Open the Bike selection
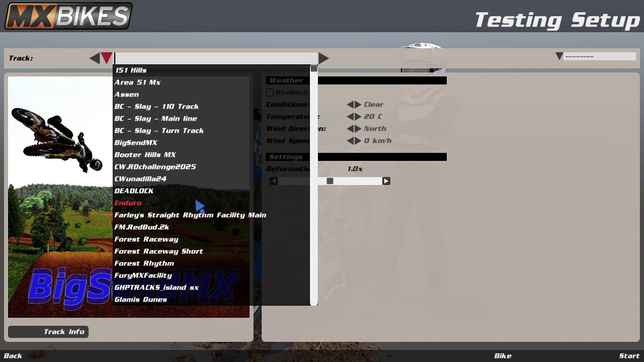This screenshot has height=362, width=644. (x=503, y=356)
